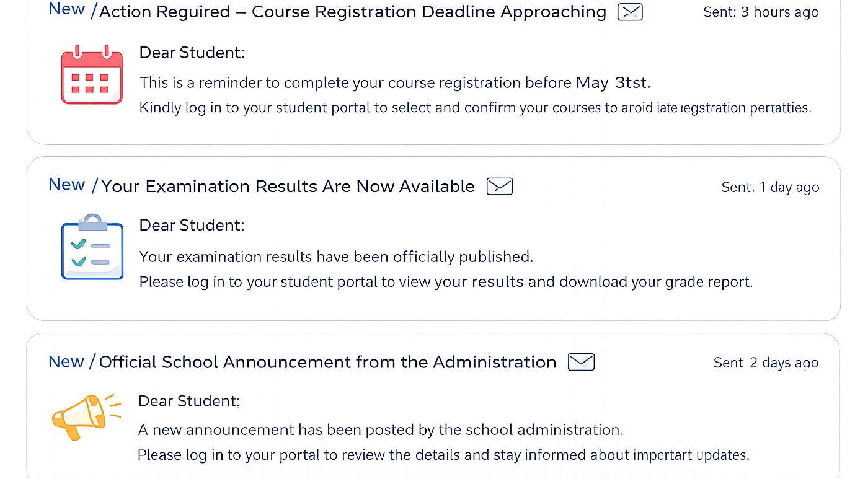The image size is (868, 479).
Task: Click New label on School Announcement message
Action: (x=66, y=361)
